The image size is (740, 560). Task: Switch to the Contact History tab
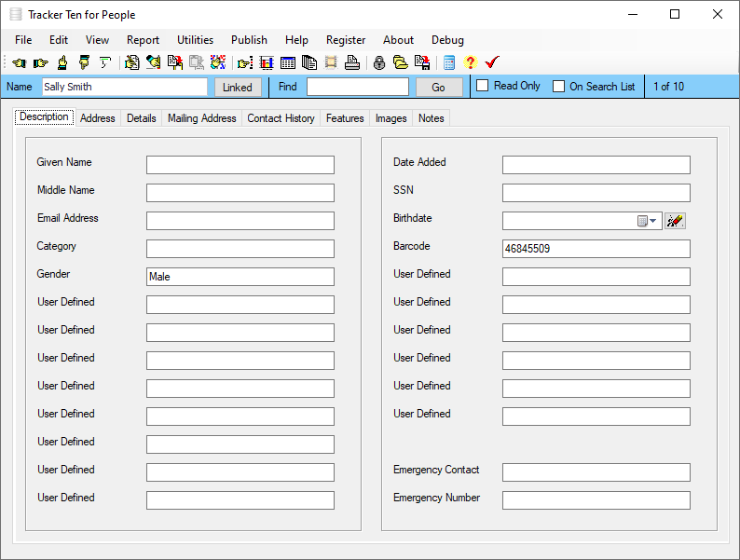[281, 118]
